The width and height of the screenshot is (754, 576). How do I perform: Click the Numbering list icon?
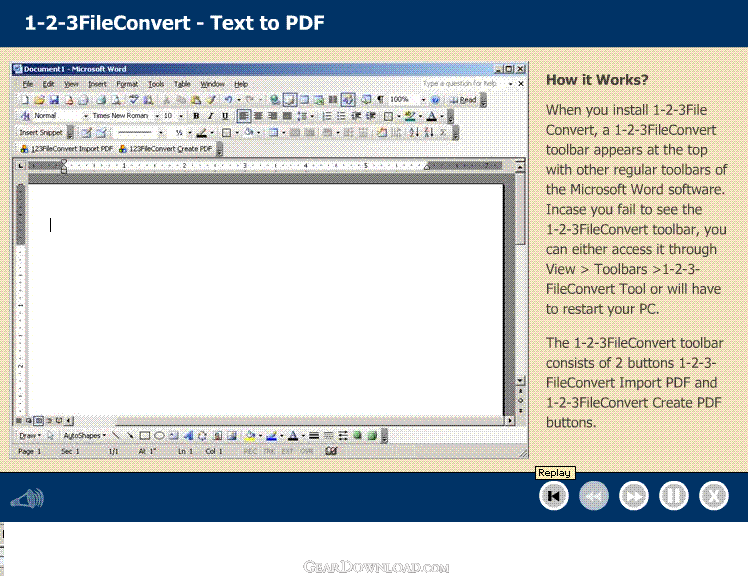[x=326, y=116]
